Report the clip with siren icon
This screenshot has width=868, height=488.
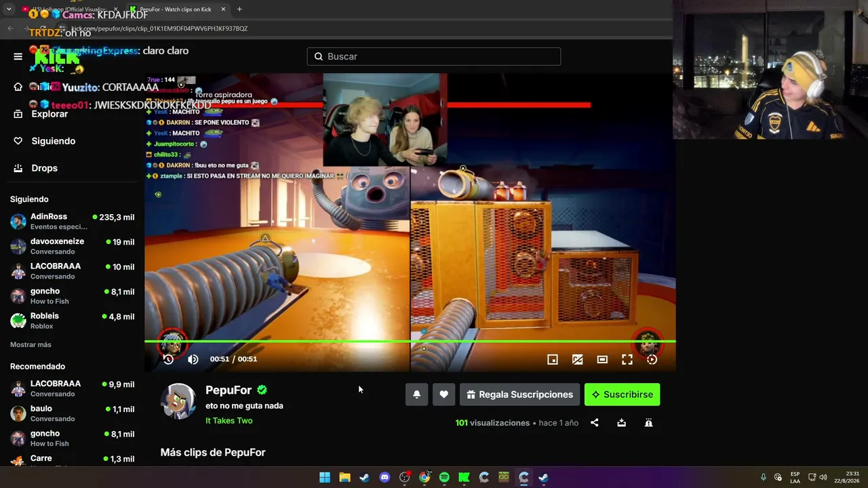tap(648, 423)
